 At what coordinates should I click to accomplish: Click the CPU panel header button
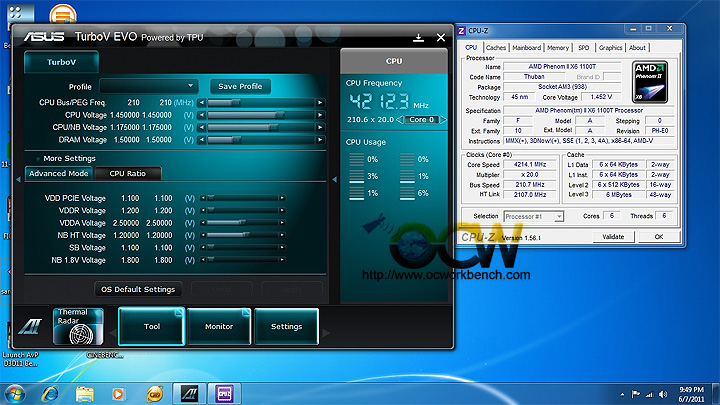394,61
